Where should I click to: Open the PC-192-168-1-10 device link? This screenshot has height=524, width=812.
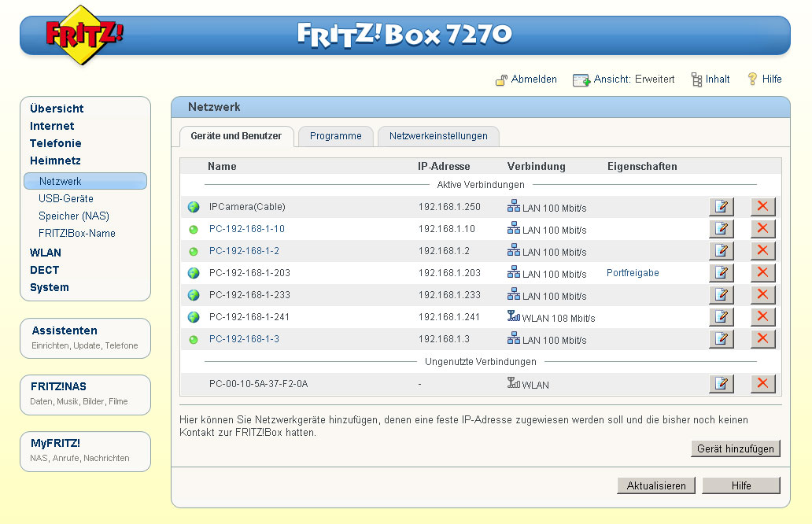pyautogui.click(x=247, y=229)
